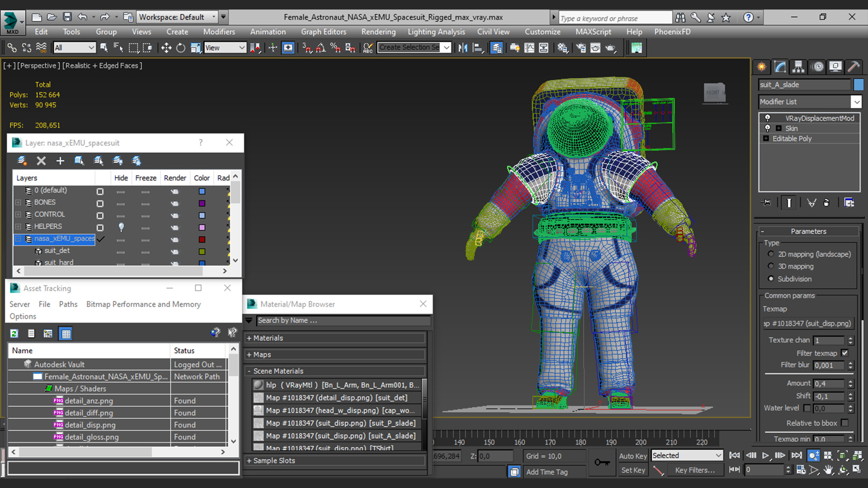
Task: Open the Utilities panel hammer icon
Action: (x=854, y=67)
